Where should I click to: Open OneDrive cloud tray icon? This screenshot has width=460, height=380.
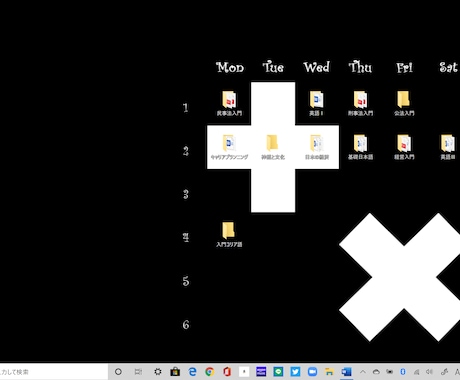(376, 372)
